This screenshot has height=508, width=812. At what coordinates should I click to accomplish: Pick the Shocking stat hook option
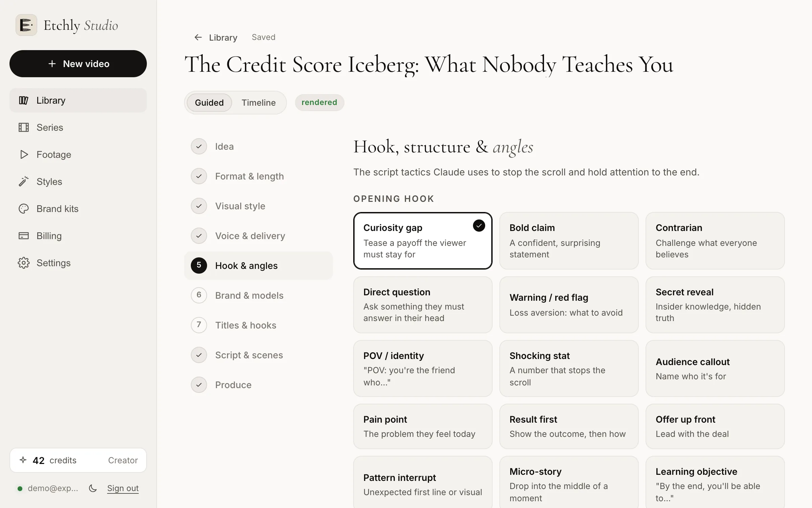569,368
